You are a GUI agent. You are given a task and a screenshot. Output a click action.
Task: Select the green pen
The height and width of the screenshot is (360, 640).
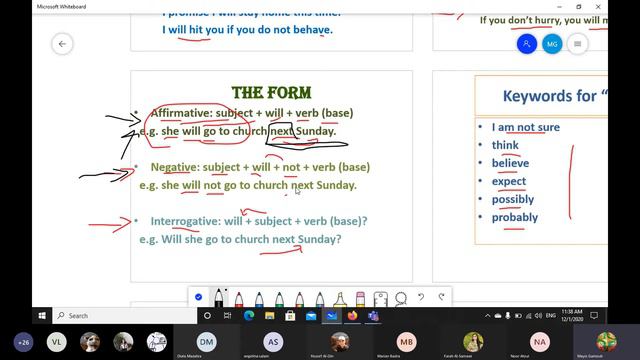pyautogui.click(x=279, y=299)
